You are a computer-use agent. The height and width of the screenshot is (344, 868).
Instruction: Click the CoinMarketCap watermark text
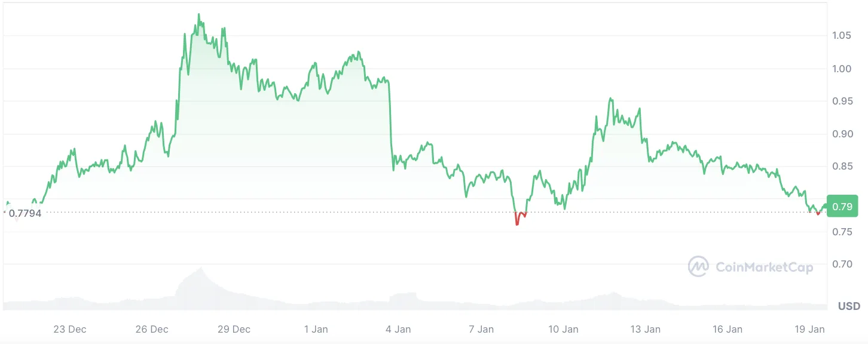[x=765, y=267]
